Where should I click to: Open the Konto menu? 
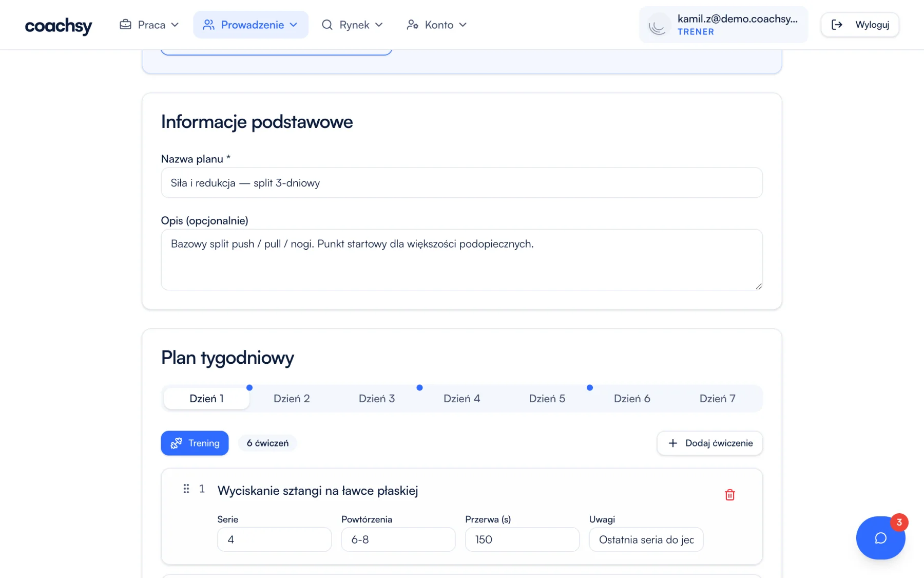pos(437,25)
